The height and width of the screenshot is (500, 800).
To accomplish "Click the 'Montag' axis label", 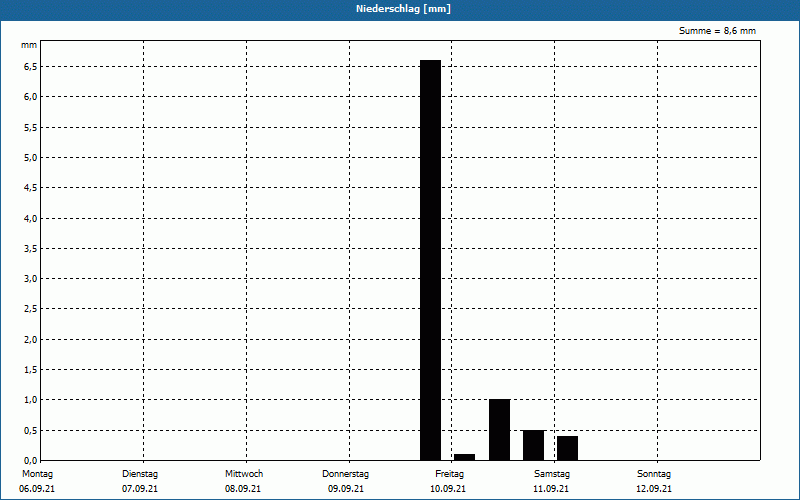I will point(37,474).
